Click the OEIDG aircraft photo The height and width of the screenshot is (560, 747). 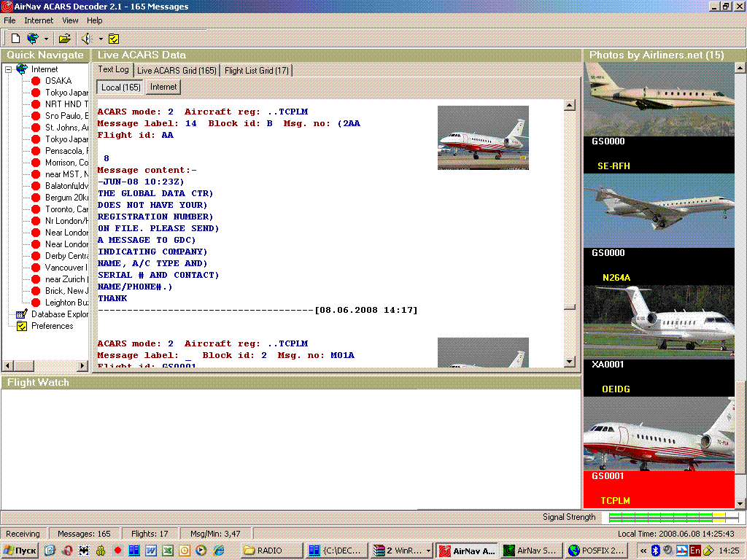(659, 322)
